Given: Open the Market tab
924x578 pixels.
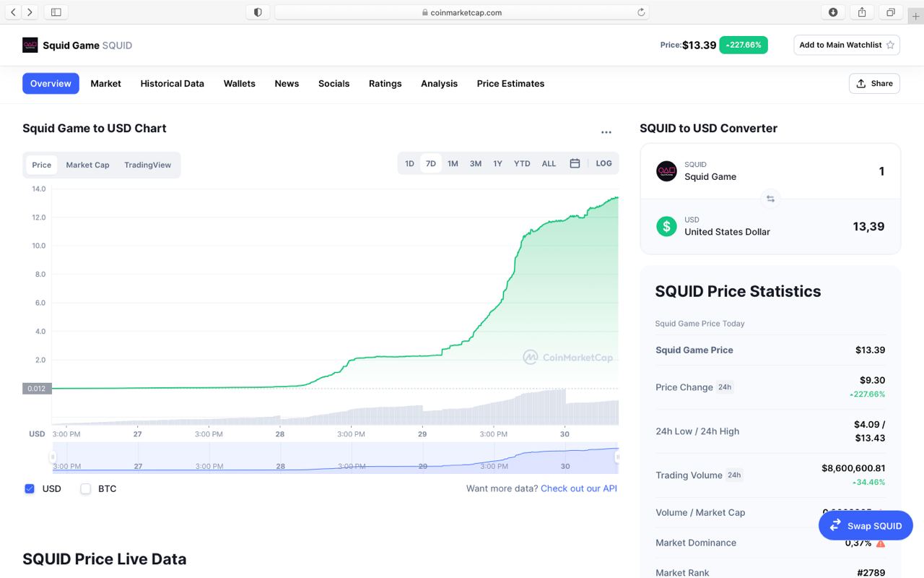Looking at the screenshot, I should tap(105, 83).
